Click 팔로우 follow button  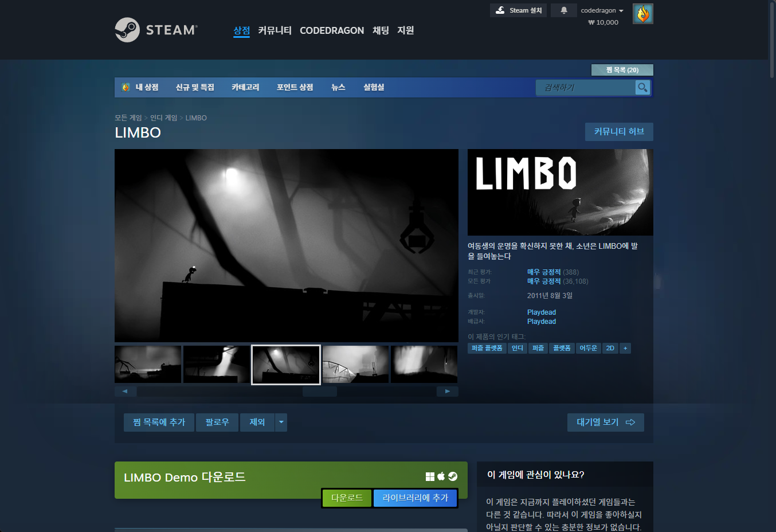217,423
